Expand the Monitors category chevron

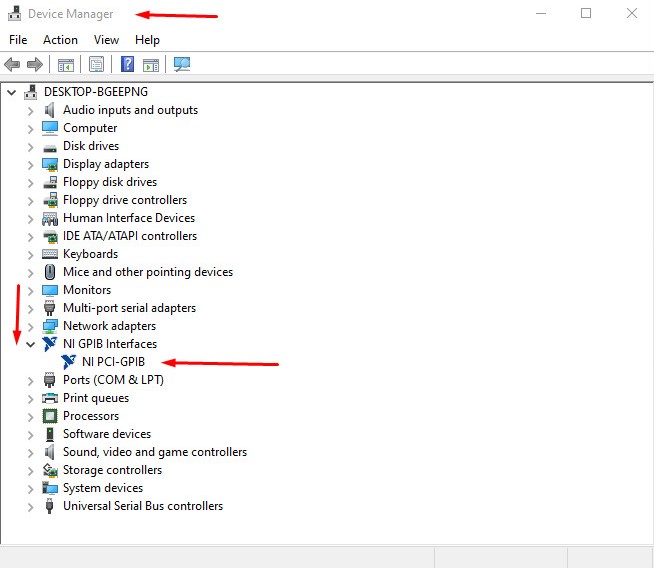[30, 291]
